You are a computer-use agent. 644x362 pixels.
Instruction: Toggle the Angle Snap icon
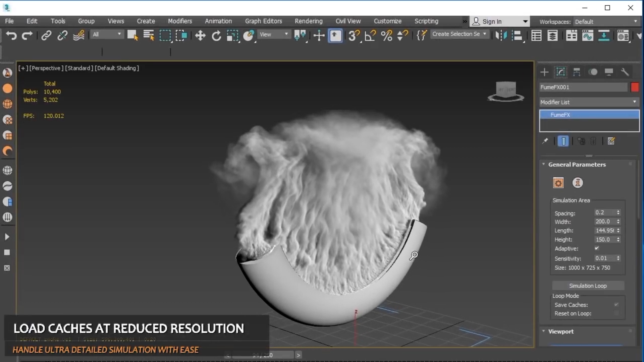click(x=370, y=36)
